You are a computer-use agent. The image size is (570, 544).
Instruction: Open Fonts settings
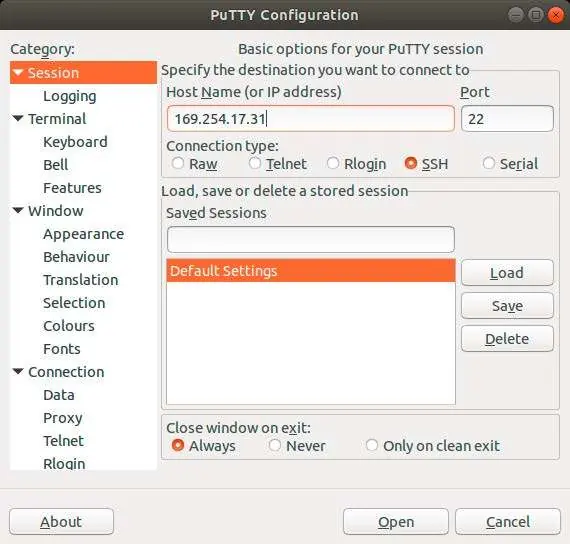pyautogui.click(x=62, y=349)
